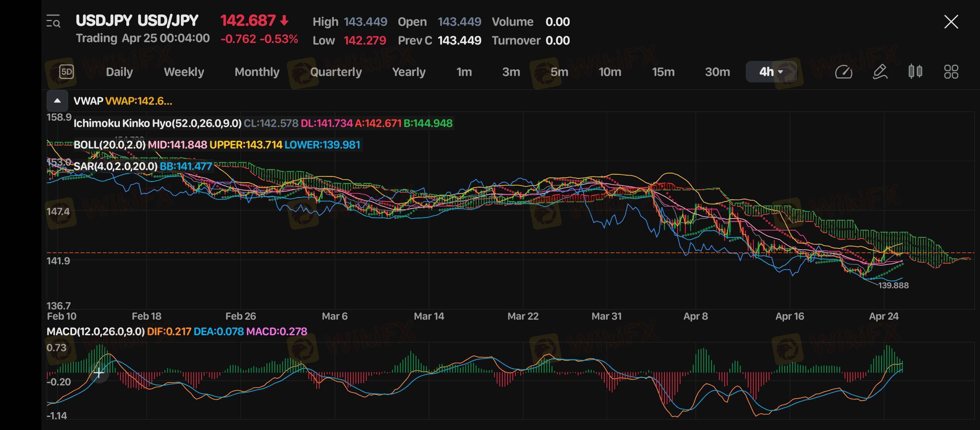Click the red price down arrow

point(284,21)
